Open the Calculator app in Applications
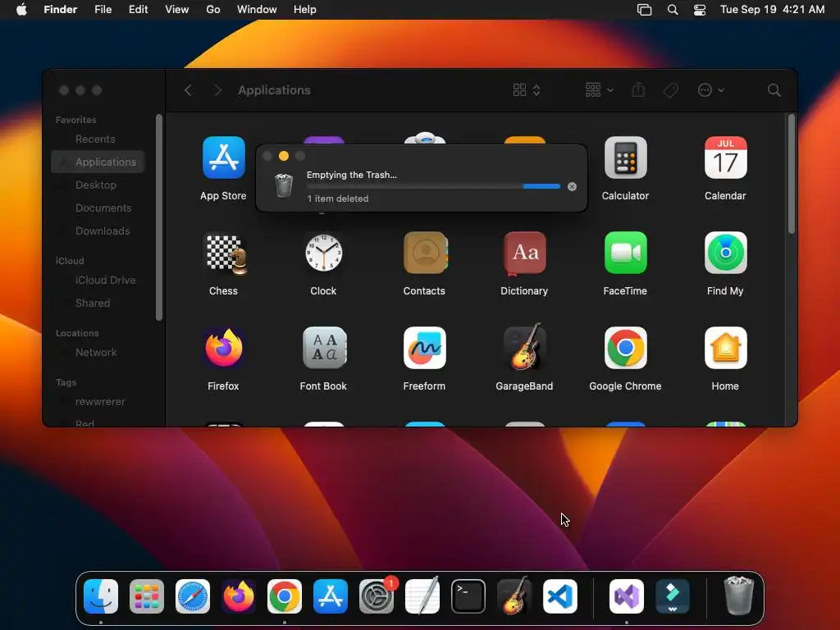The height and width of the screenshot is (630, 840). (625, 157)
